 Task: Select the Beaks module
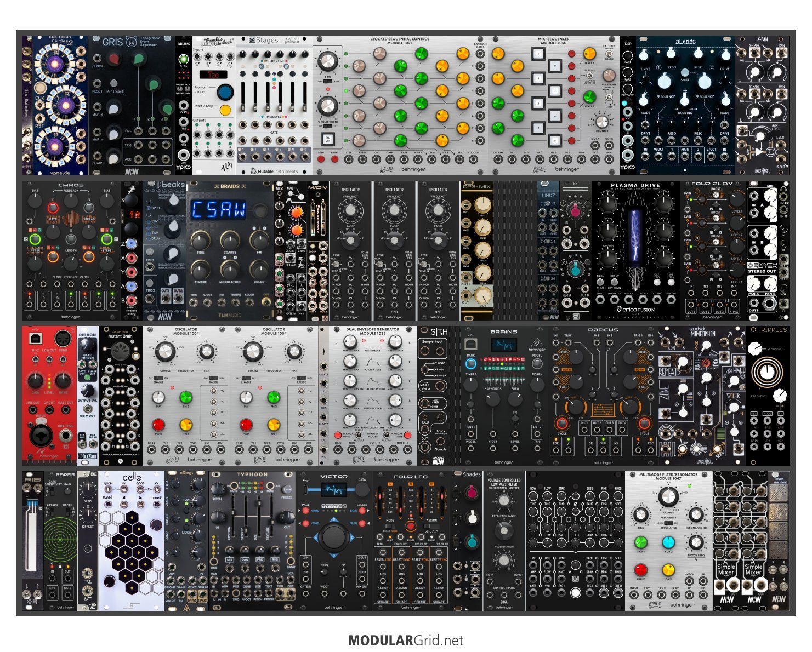click(165, 250)
